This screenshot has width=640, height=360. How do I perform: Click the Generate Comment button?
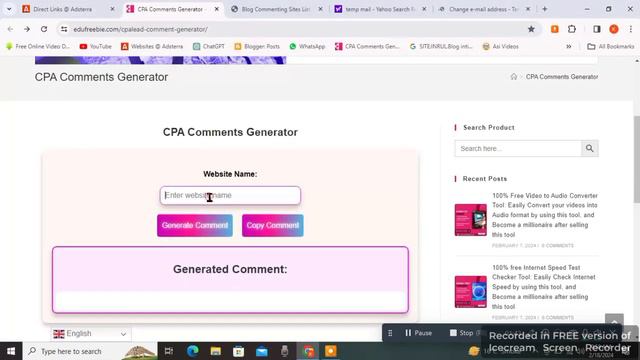coord(195,225)
